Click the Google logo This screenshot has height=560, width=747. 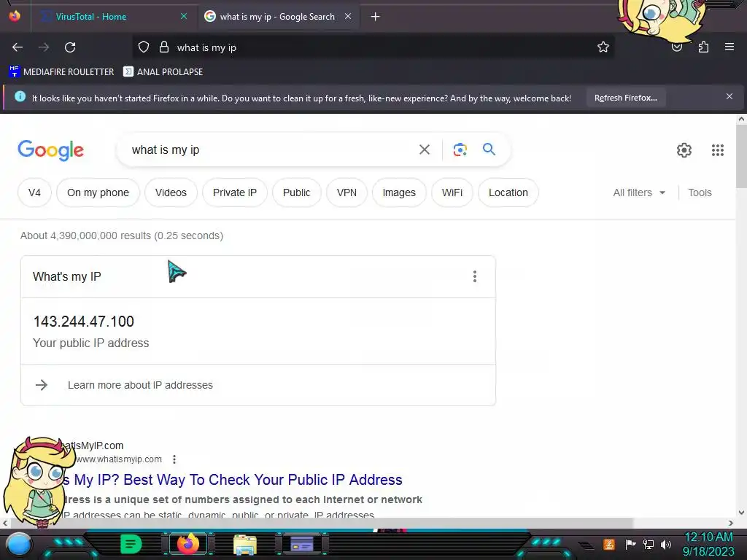[50, 150]
